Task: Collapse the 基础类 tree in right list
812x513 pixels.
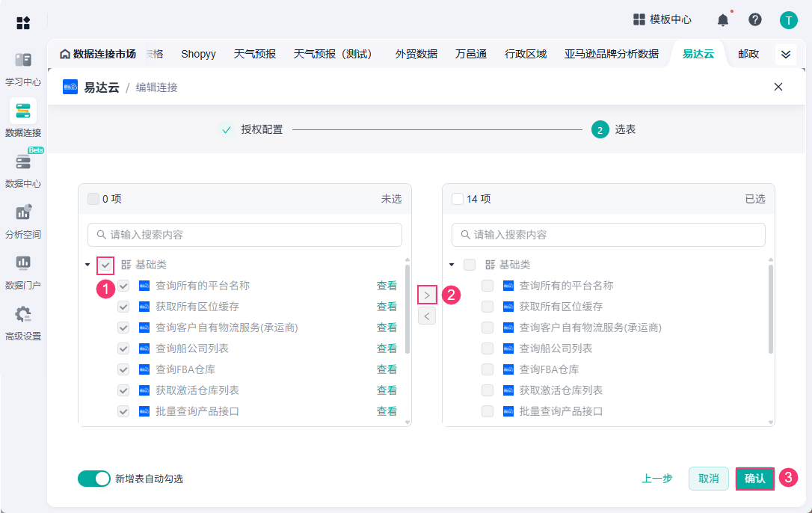Action: (x=452, y=265)
